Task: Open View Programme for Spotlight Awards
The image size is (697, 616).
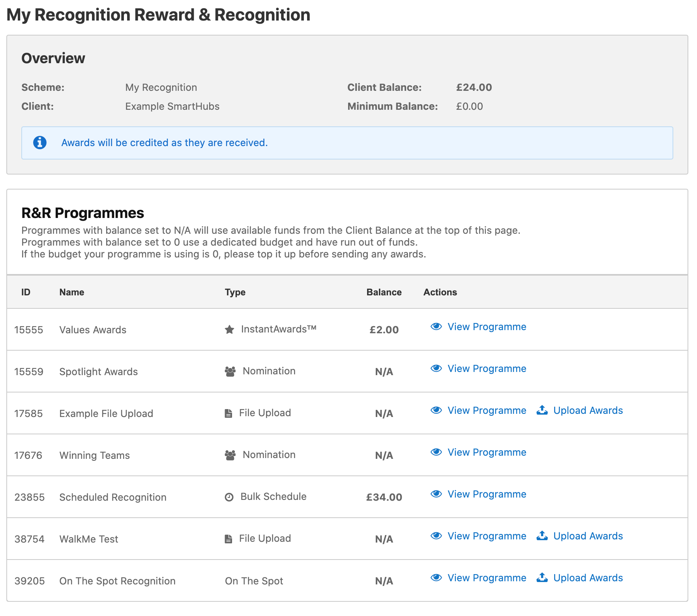Action: pyautogui.click(x=487, y=369)
